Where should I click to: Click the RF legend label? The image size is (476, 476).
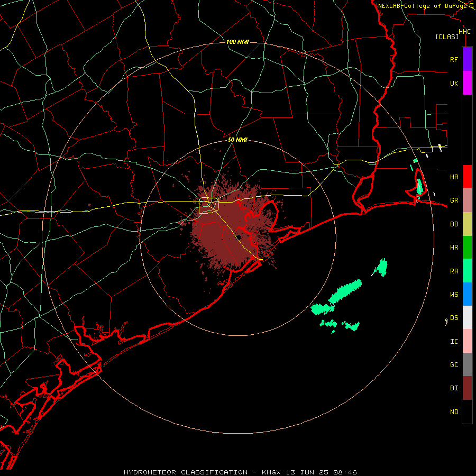(454, 59)
